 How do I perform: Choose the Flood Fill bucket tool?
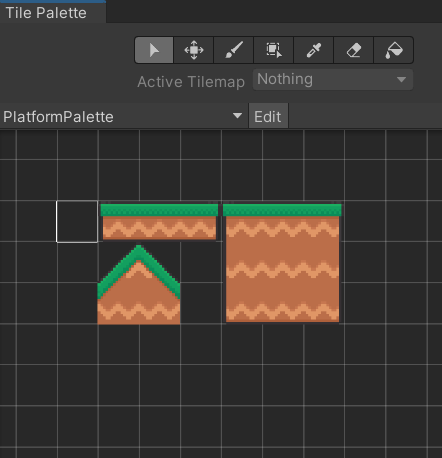tap(394, 50)
